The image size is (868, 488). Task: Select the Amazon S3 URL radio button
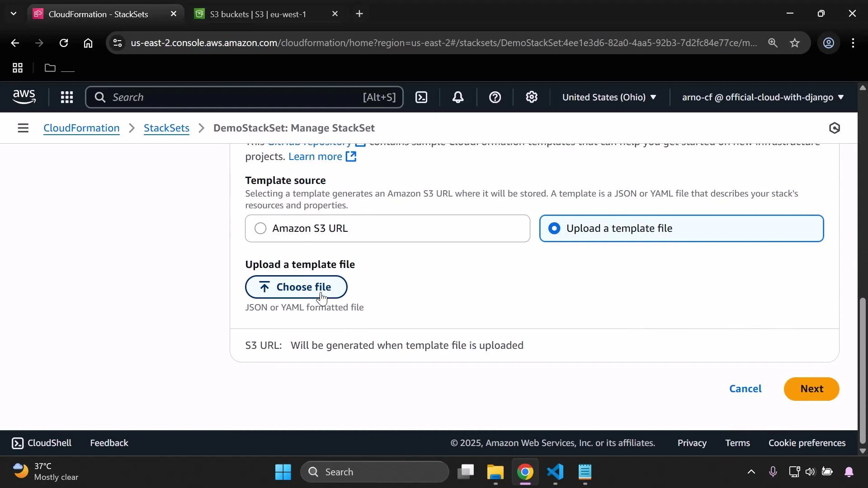[x=259, y=228]
